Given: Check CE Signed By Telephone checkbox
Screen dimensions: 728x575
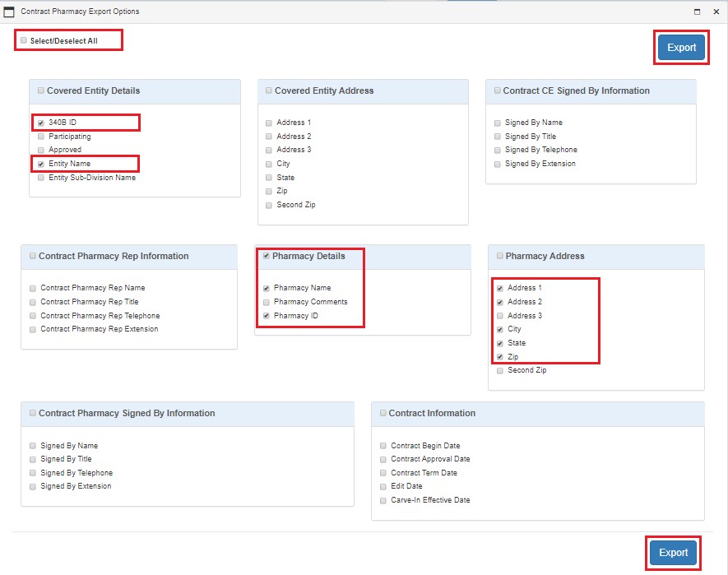Looking at the screenshot, I should pyautogui.click(x=497, y=150).
